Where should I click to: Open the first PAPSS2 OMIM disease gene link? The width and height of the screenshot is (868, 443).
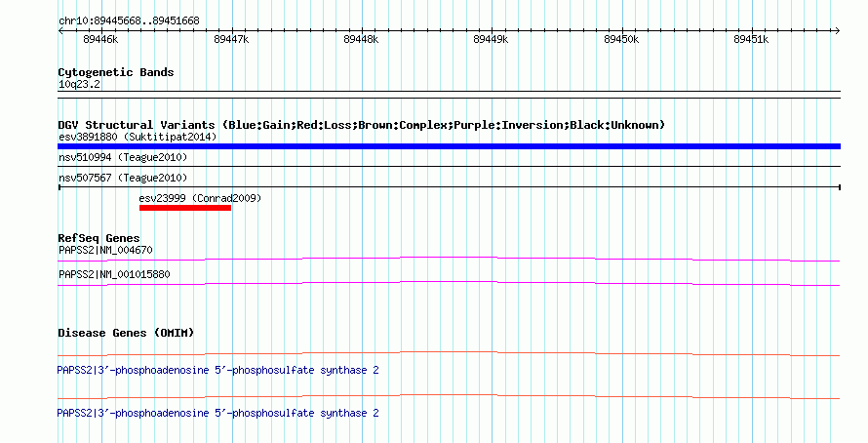click(218, 370)
